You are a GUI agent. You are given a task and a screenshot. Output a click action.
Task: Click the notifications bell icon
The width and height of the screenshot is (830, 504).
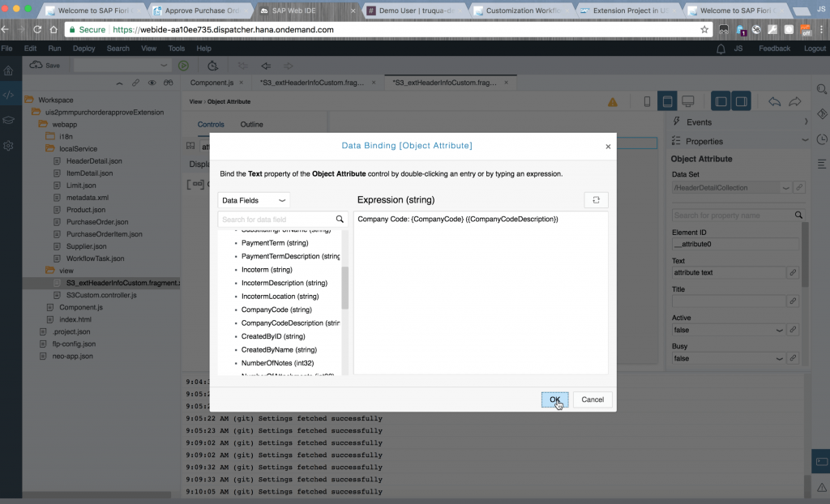(721, 49)
